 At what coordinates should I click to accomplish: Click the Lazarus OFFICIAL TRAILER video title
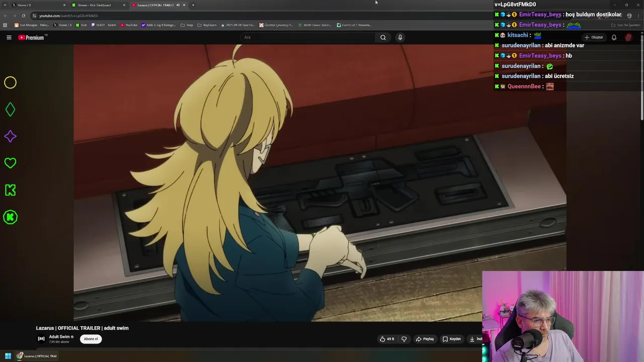82,328
